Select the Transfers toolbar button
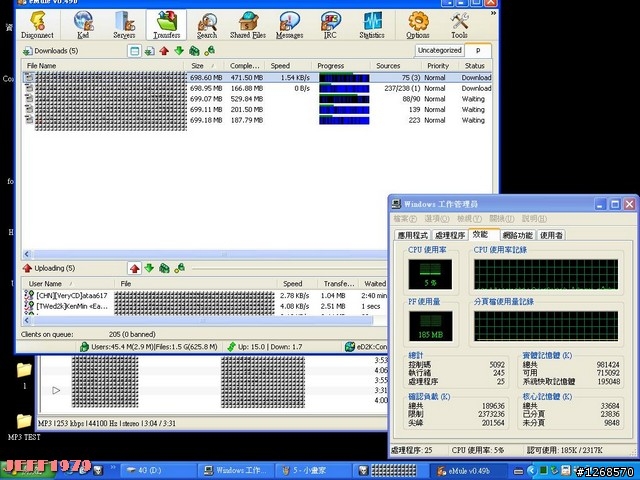Screen dimensions: 640x480 [x=167, y=25]
